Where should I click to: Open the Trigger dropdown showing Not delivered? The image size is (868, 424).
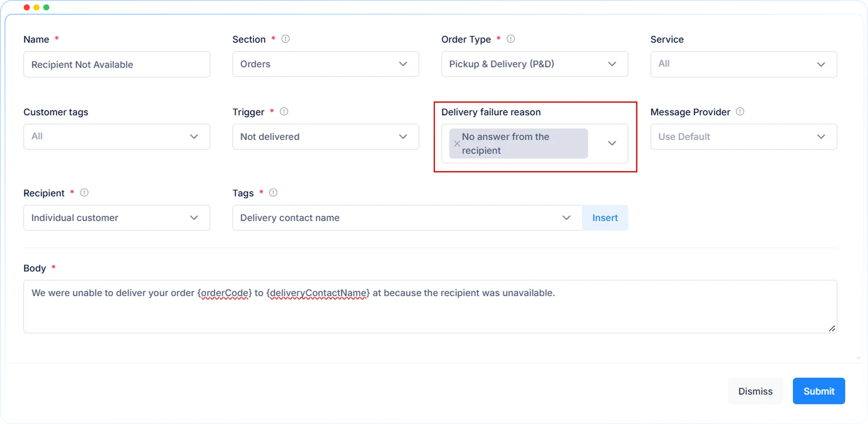click(x=326, y=136)
